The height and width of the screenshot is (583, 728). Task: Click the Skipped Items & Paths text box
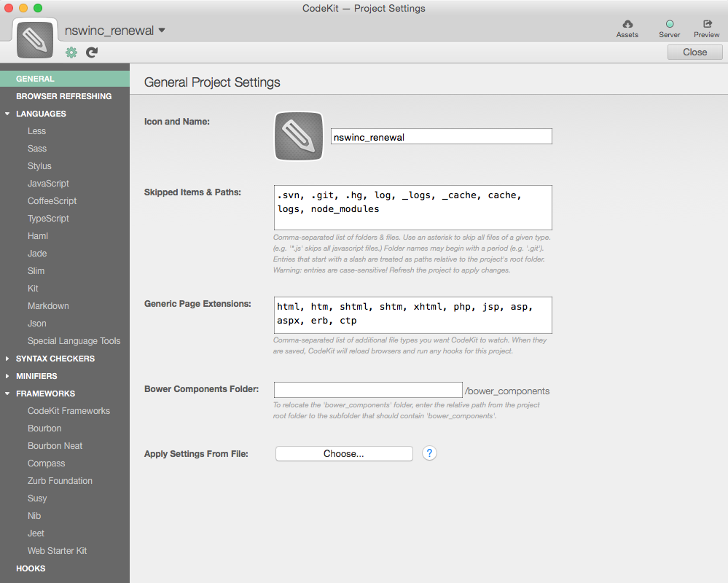click(412, 208)
